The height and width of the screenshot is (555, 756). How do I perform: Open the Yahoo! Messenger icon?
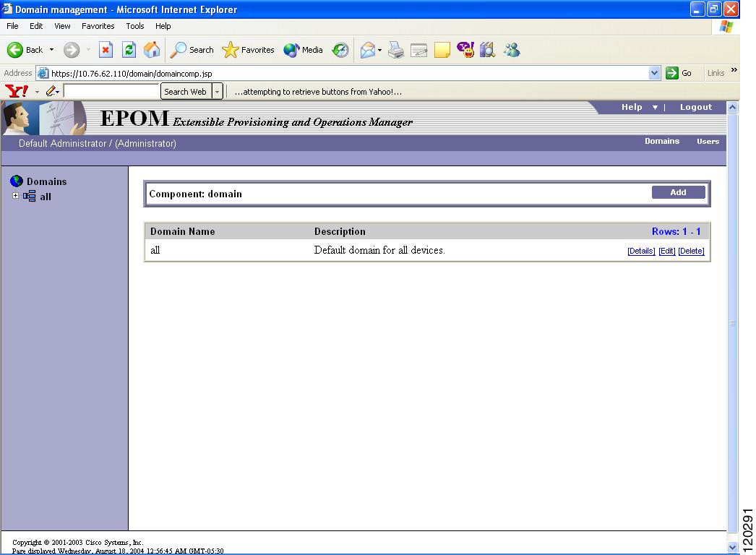(x=464, y=50)
